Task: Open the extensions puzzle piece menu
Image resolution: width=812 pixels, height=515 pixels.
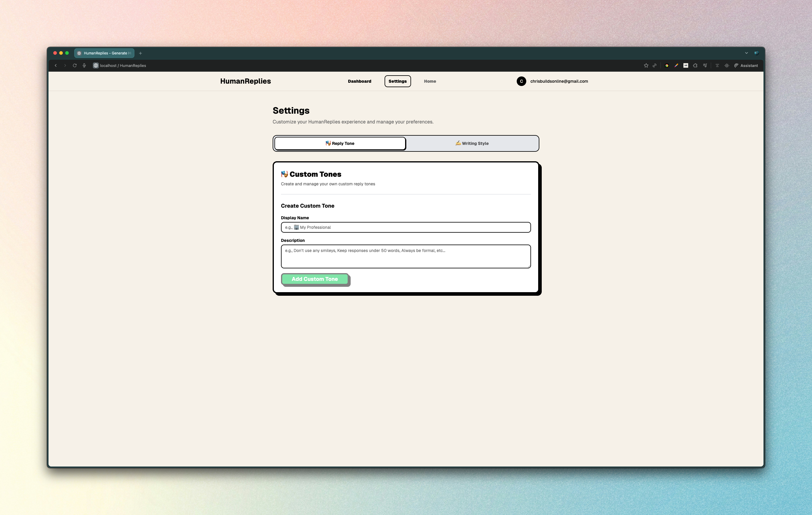Action: click(695, 66)
